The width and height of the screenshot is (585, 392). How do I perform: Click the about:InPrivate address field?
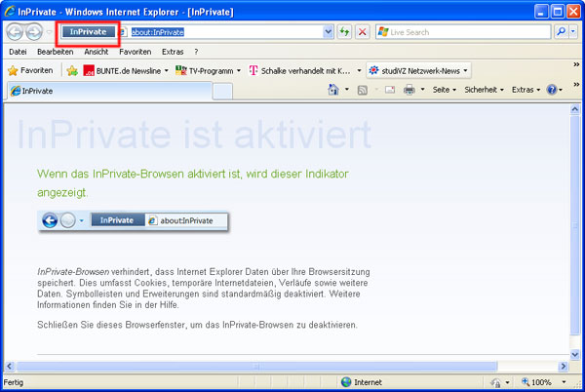[226, 32]
